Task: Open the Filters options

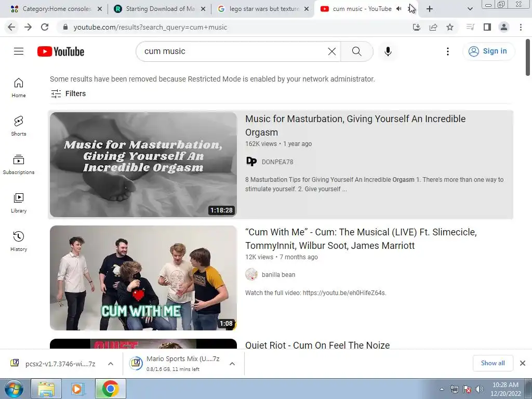Action: point(68,94)
